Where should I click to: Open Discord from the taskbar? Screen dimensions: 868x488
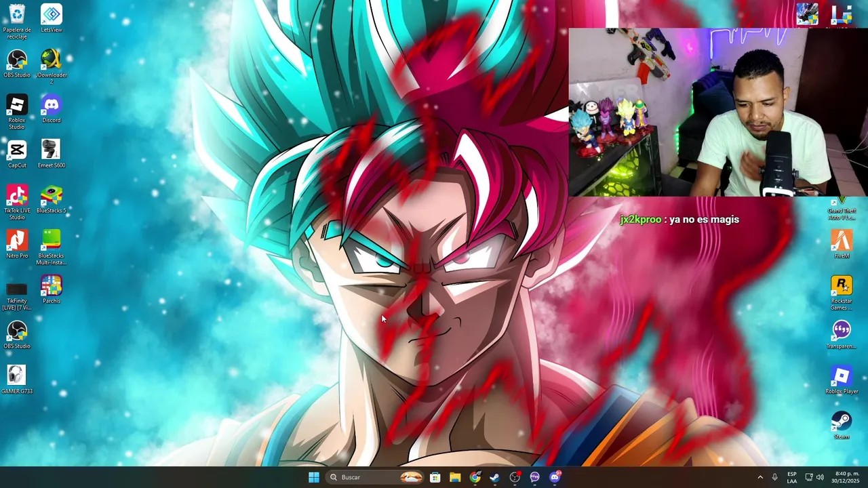(555, 477)
